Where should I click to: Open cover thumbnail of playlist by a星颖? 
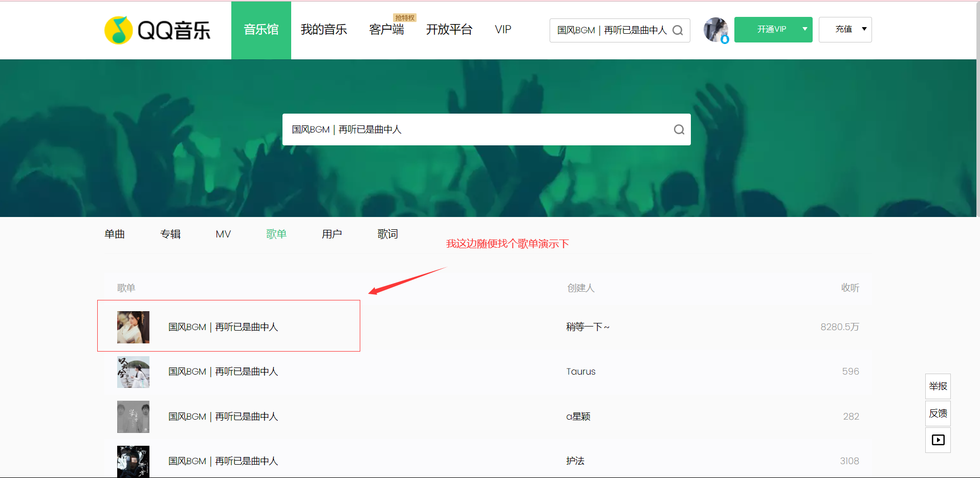tap(133, 417)
